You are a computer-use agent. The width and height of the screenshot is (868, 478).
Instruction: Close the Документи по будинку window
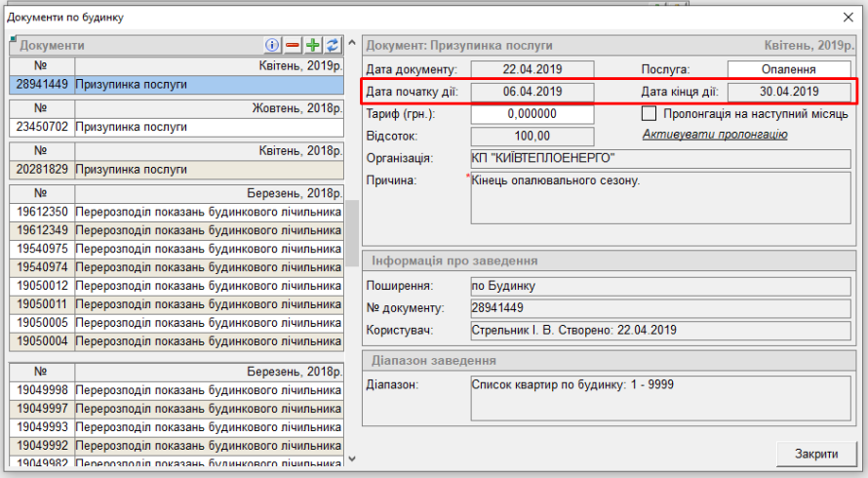point(847,17)
